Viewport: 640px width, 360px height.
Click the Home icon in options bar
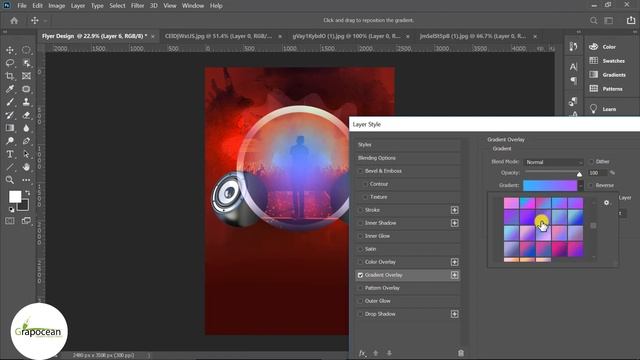pyautogui.click(x=14, y=20)
